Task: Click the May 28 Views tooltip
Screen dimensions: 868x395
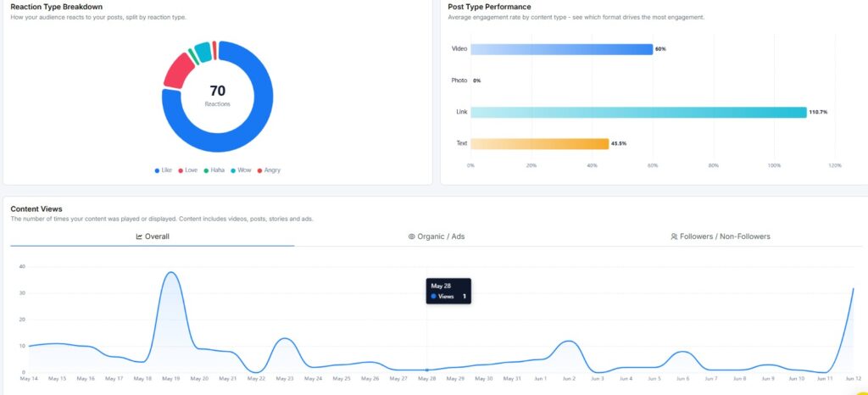Action: pyautogui.click(x=448, y=291)
